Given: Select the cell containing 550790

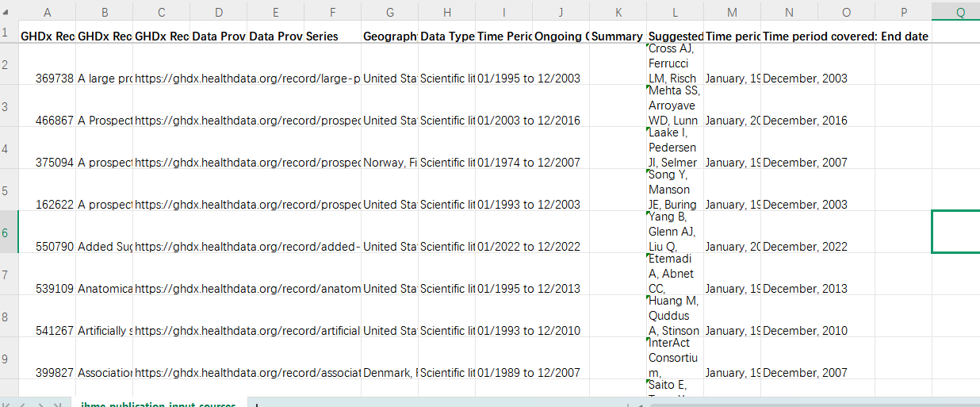Looking at the screenshot, I should click(47, 246).
